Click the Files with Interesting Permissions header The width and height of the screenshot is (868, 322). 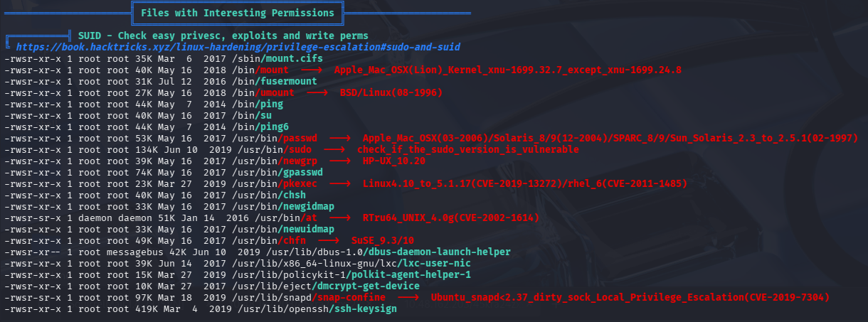tap(237, 13)
